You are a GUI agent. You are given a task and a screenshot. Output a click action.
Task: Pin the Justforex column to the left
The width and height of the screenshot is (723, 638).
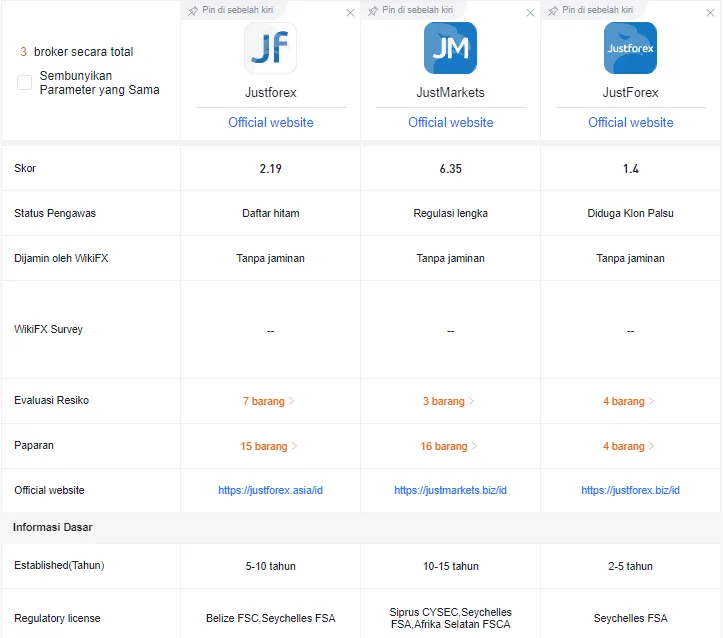[231, 10]
